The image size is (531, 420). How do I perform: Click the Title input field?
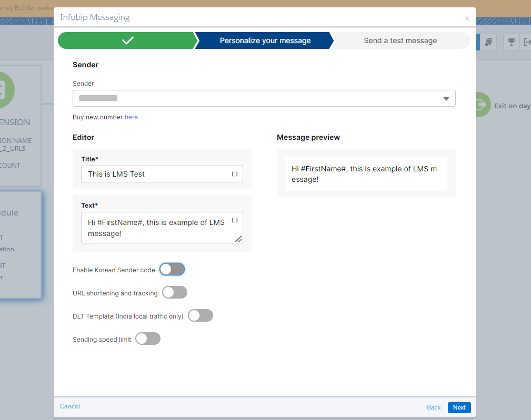click(162, 174)
